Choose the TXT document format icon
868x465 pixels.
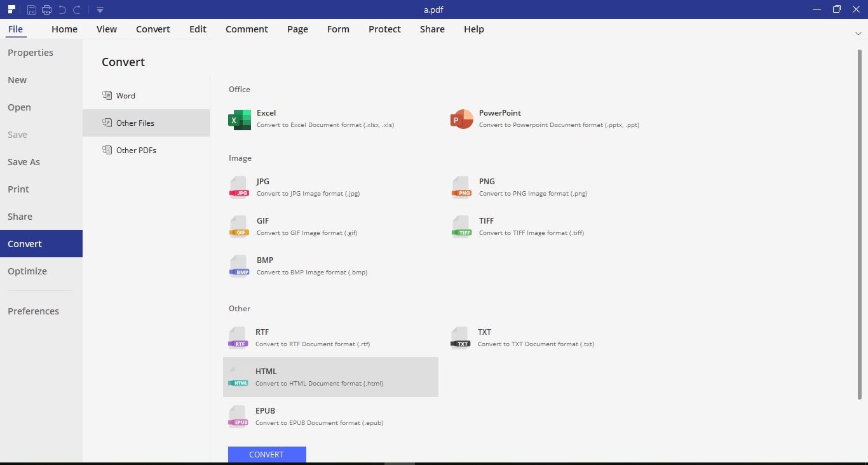pos(461,339)
